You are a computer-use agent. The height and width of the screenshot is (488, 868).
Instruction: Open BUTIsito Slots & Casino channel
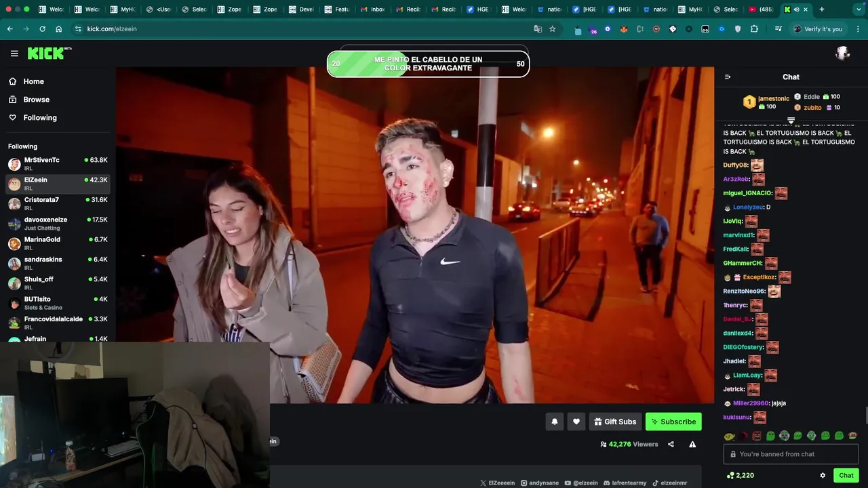pyautogui.click(x=58, y=303)
